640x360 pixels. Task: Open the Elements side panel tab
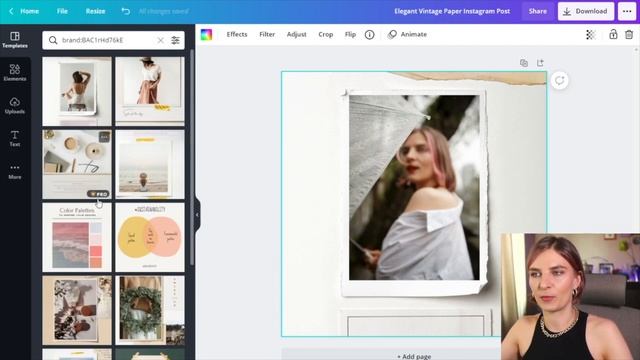(x=15, y=73)
